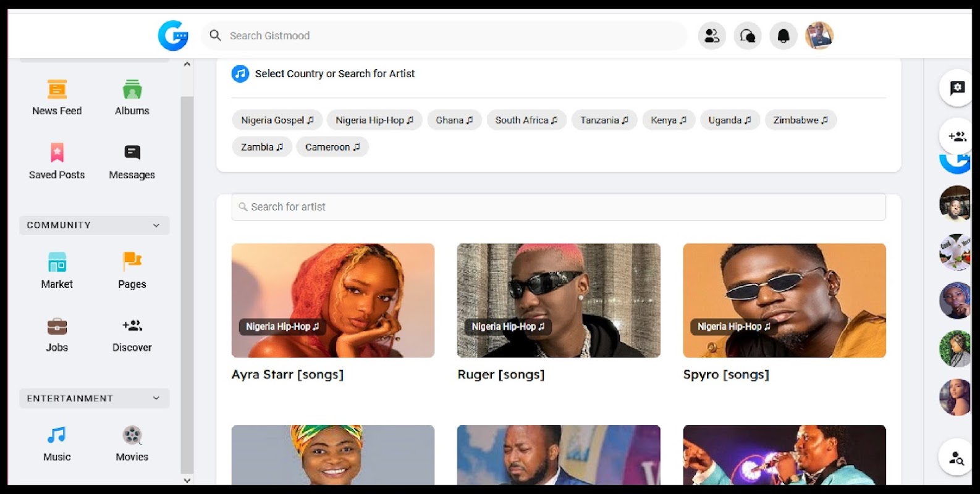Click the square settings-chat icon at right rail top
The width and height of the screenshot is (980, 494).
[x=957, y=88]
